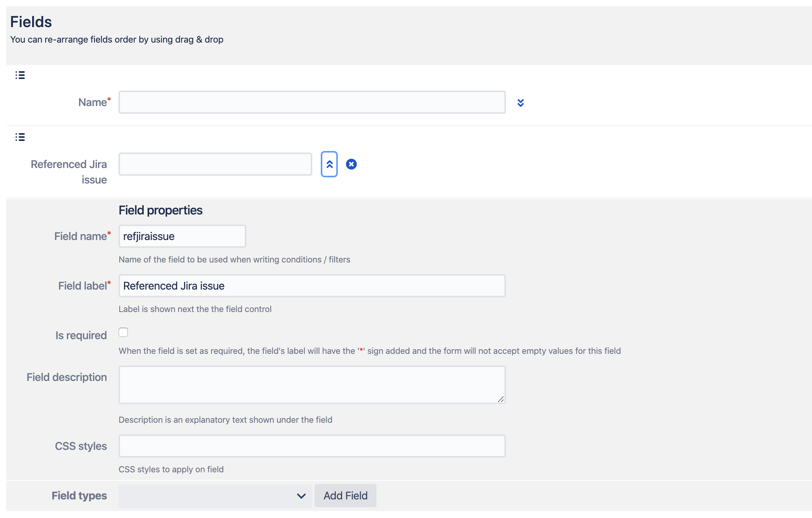Viewport: 812px width, 518px height.
Task: Remove the Referenced Jira issue field
Action: click(x=351, y=164)
